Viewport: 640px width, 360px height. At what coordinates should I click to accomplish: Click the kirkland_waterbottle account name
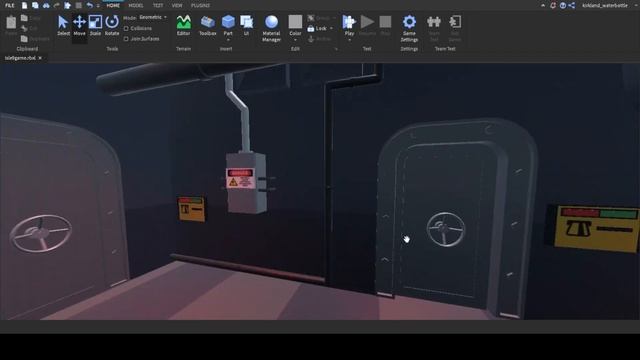coord(604,5)
